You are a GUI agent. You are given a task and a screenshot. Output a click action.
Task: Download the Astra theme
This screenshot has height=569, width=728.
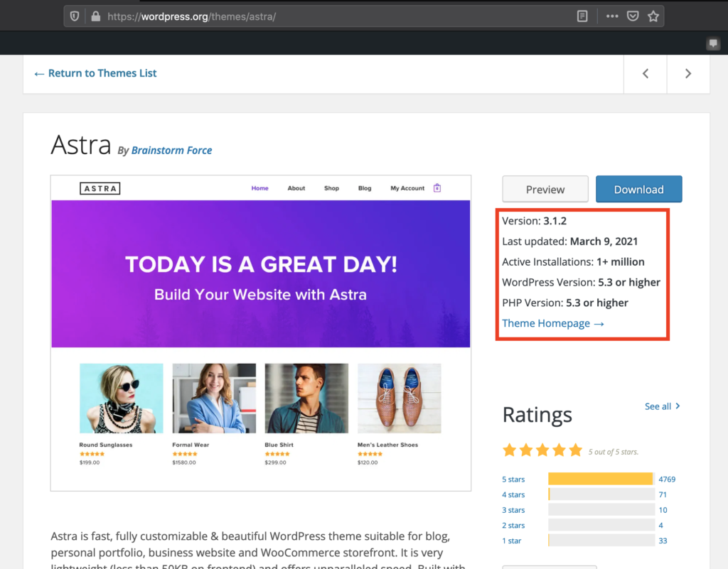[639, 189]
